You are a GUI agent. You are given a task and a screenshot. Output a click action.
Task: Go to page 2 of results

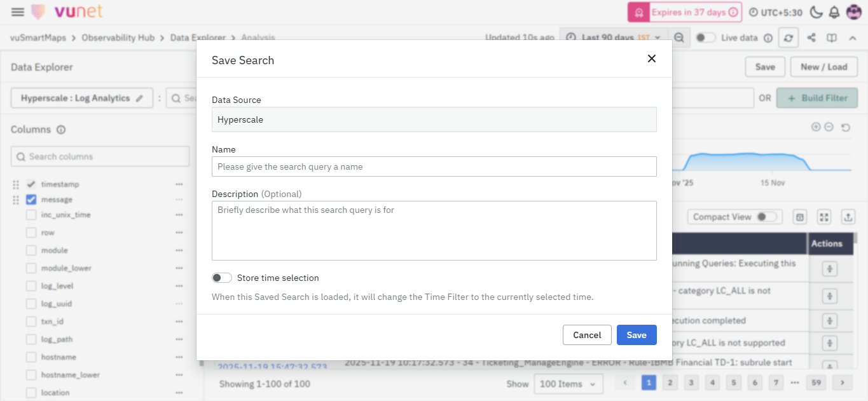coord(670,383)
